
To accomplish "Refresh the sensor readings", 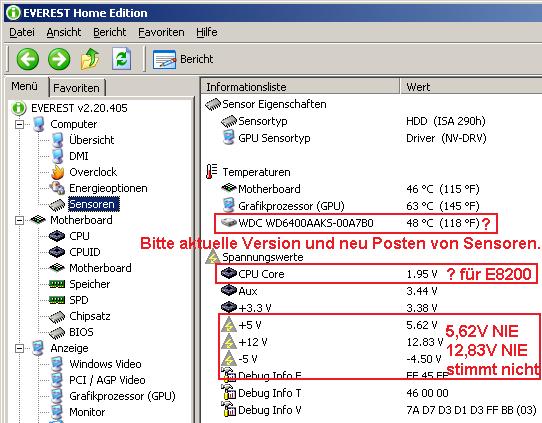I will 121,59.
